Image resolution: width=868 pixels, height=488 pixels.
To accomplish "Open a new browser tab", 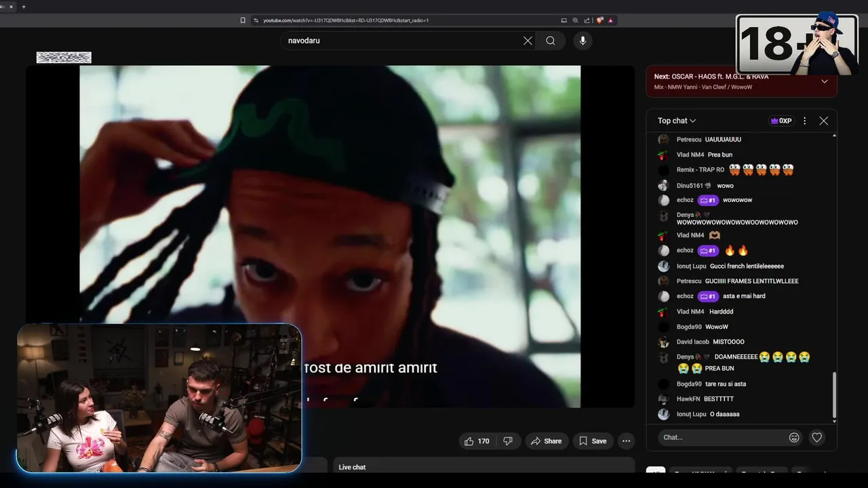I will pyautogui.click(x=24, y=7).
